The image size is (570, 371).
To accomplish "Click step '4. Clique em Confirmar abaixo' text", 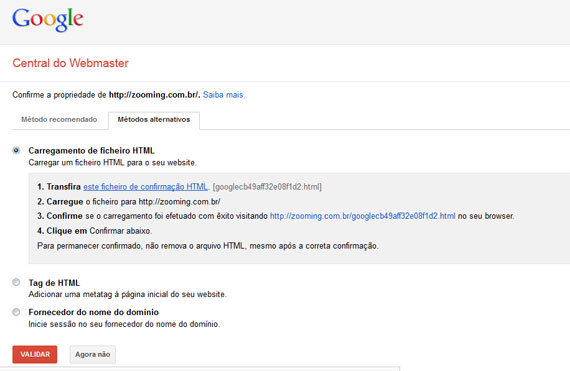I will (x=95, y=231).
